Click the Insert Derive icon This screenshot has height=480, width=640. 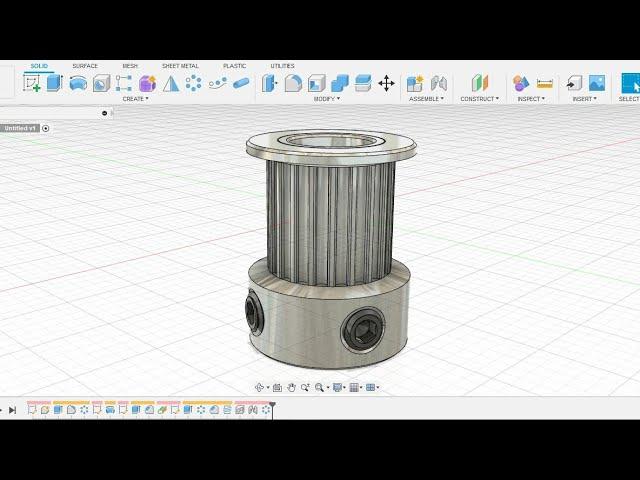pyautogui.click(x=574, y=83)
